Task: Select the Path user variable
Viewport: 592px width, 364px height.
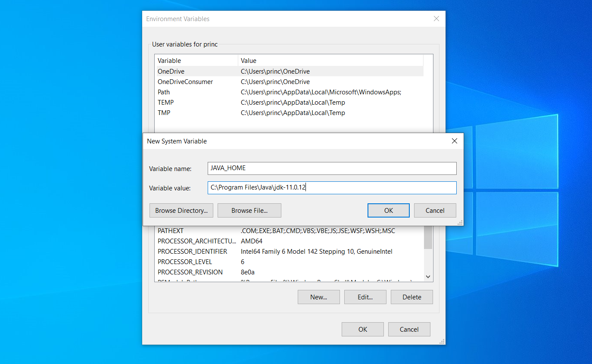Action: 289,92
